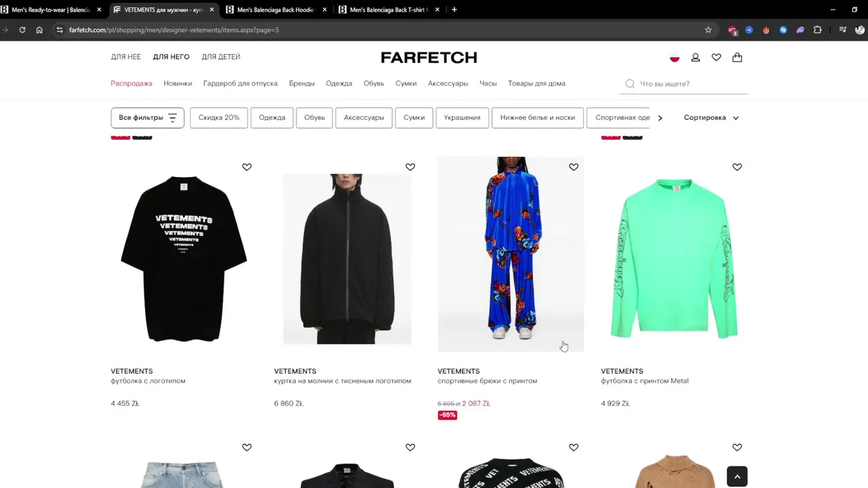
Task: Open the blue floral track pants image
Action: tap(511, 254)
